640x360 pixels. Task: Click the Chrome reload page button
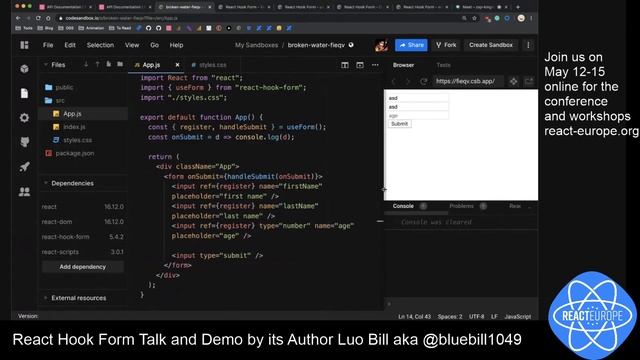click(x=38, y=18)
